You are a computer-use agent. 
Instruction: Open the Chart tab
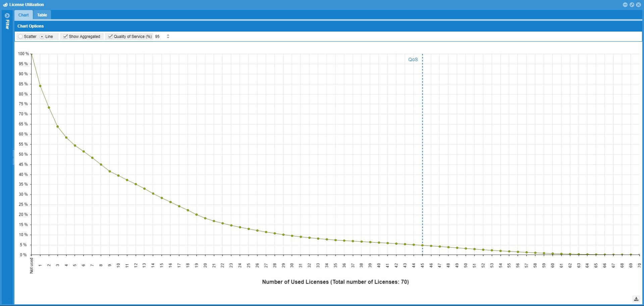click(x=23, y=15)
